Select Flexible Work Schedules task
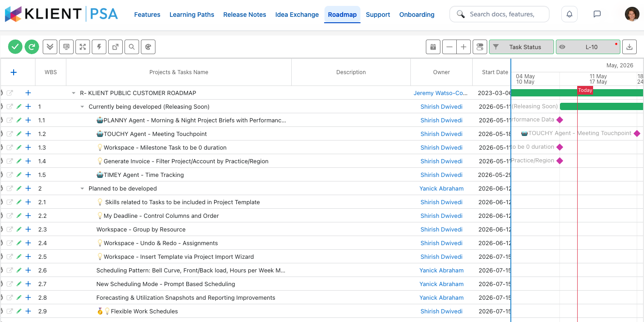The height and width of the screenshot is (322, 644). tap(137, 311)
